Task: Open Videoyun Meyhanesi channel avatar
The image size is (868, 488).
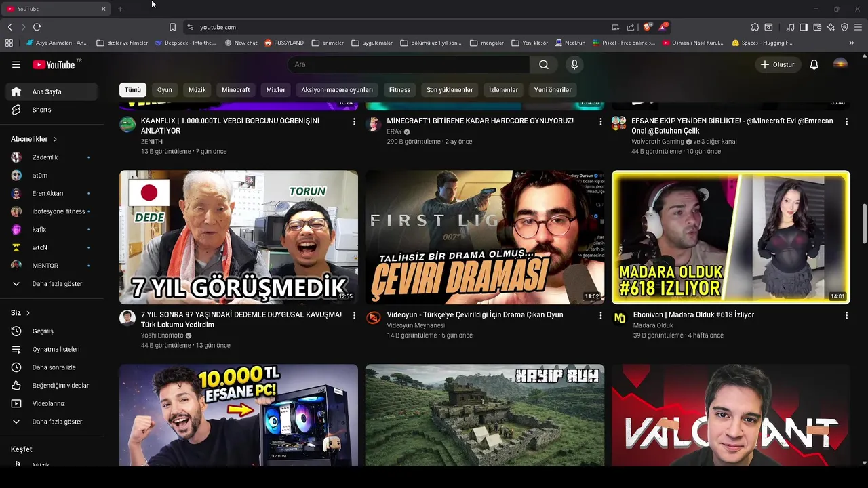Action: pos(374,318)
